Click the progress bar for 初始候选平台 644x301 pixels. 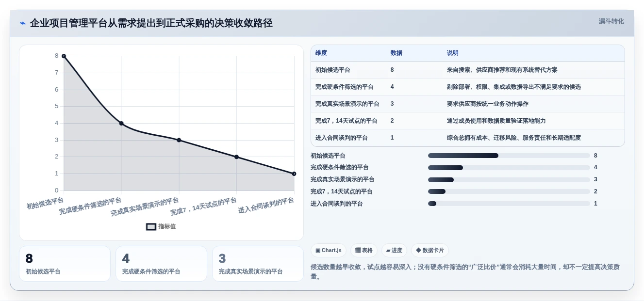pyautogui.click(x=509, y=156)
